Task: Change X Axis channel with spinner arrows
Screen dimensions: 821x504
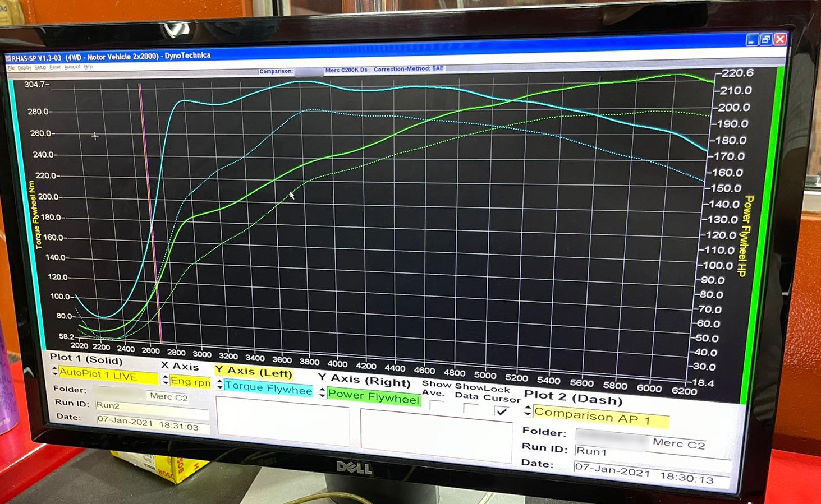Action: 166,380
